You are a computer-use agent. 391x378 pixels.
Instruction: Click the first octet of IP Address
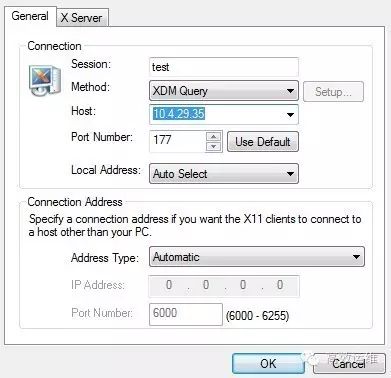pyautogui.click(x=169, y=285)
